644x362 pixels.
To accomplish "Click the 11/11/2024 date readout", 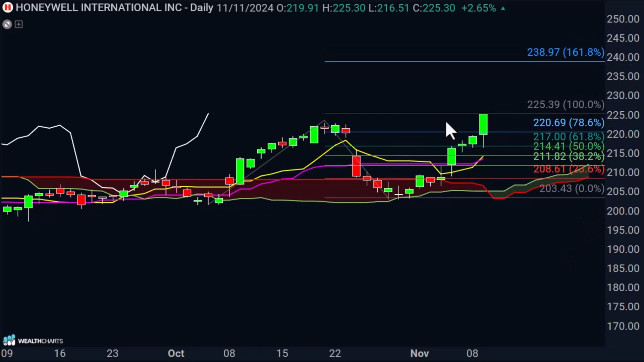I will [x=245, y=8].
